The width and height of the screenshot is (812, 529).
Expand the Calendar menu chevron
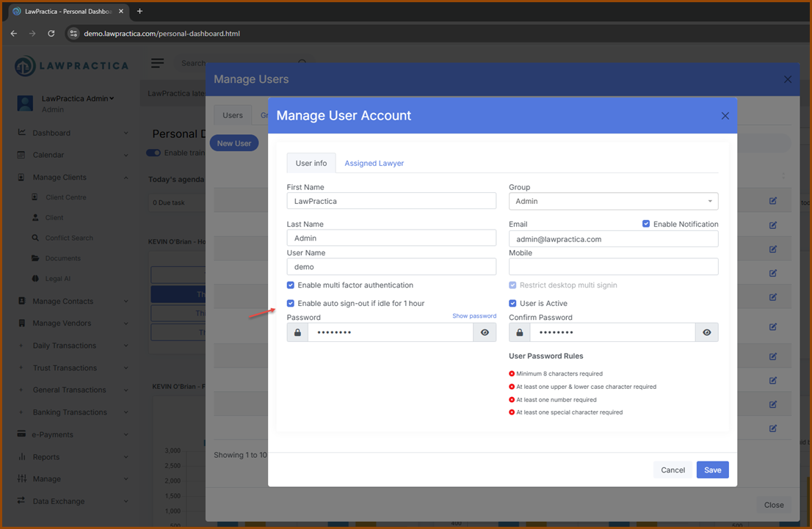[x=126, y=156]
